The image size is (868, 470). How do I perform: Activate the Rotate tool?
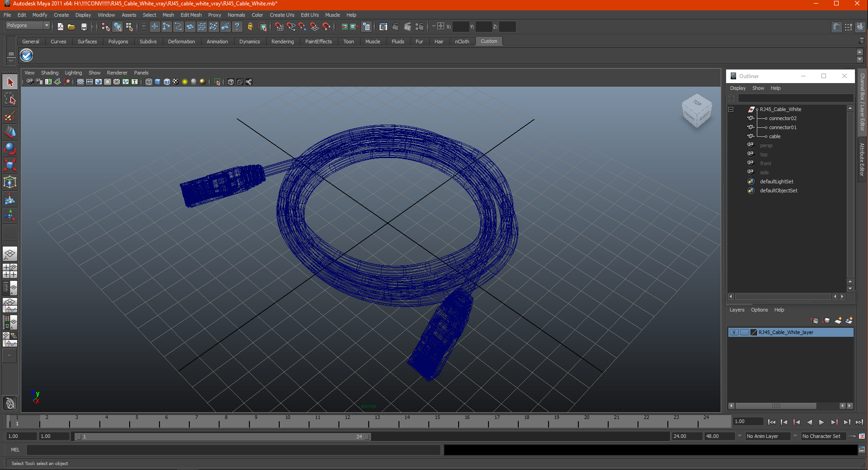10,149
